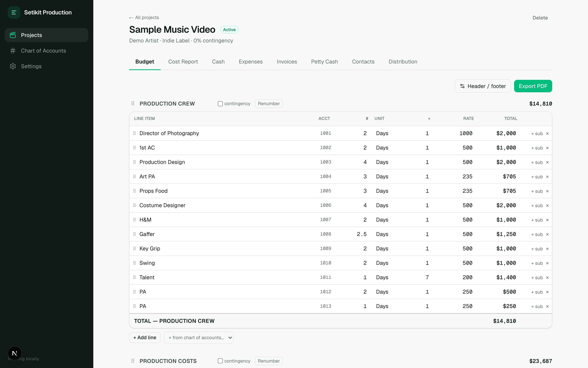The width and height of the screenshot is (588, 368).
Task: Open the Cash tab
Action: 218,62
